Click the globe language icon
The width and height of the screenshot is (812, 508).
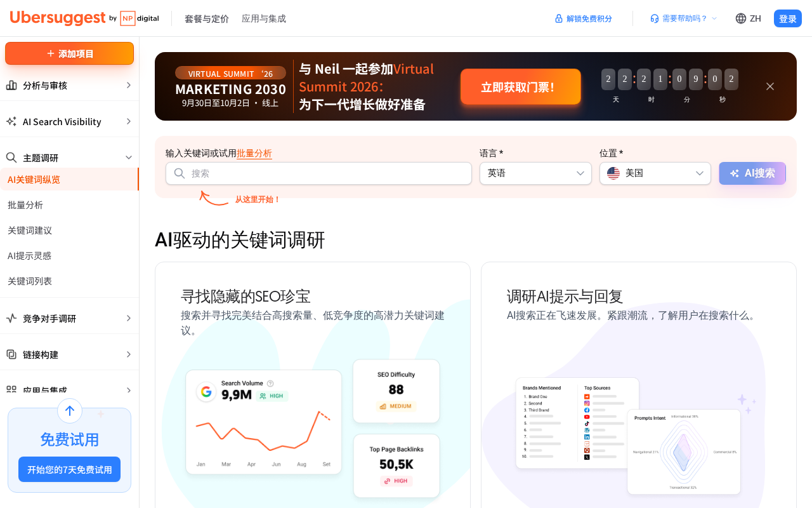pyautogui.click(x=741, y=18)
